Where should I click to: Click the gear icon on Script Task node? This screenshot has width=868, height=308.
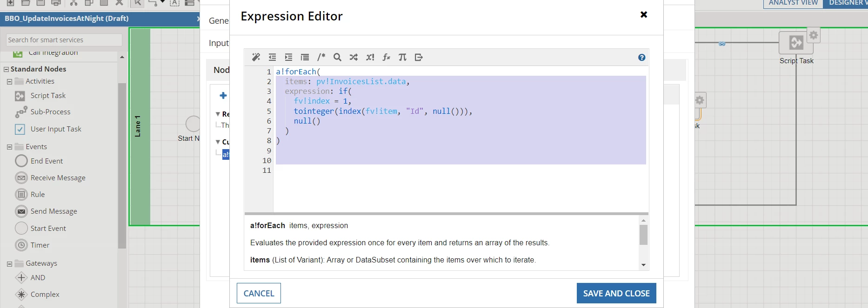[x=814, y=35]
